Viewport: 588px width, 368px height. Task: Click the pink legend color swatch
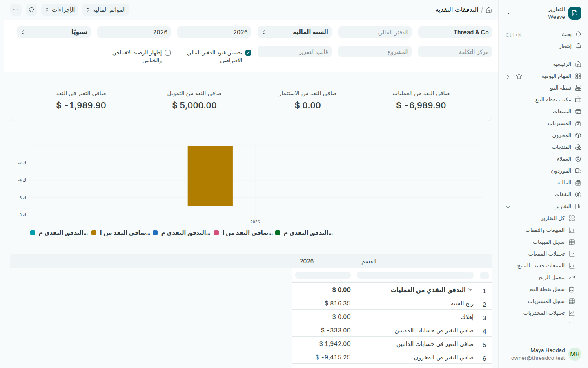pyautogui.click(x=216, y=233)
